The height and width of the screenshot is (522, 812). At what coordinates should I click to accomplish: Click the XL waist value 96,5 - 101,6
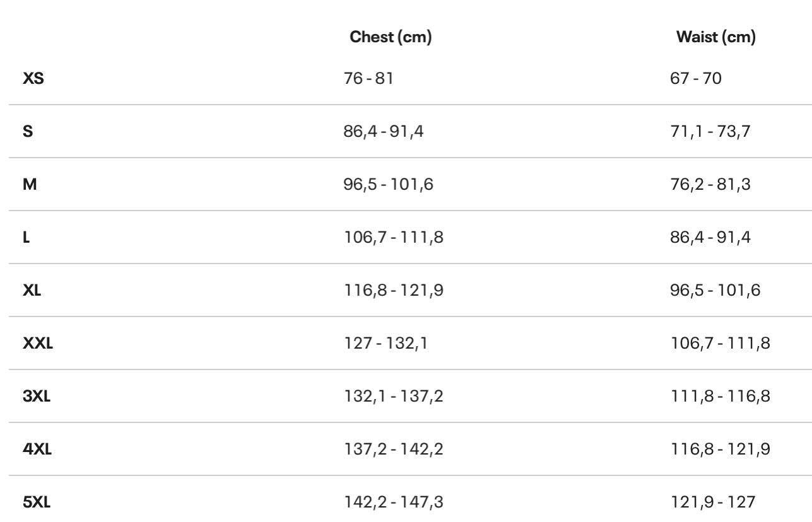coord(715,293)
